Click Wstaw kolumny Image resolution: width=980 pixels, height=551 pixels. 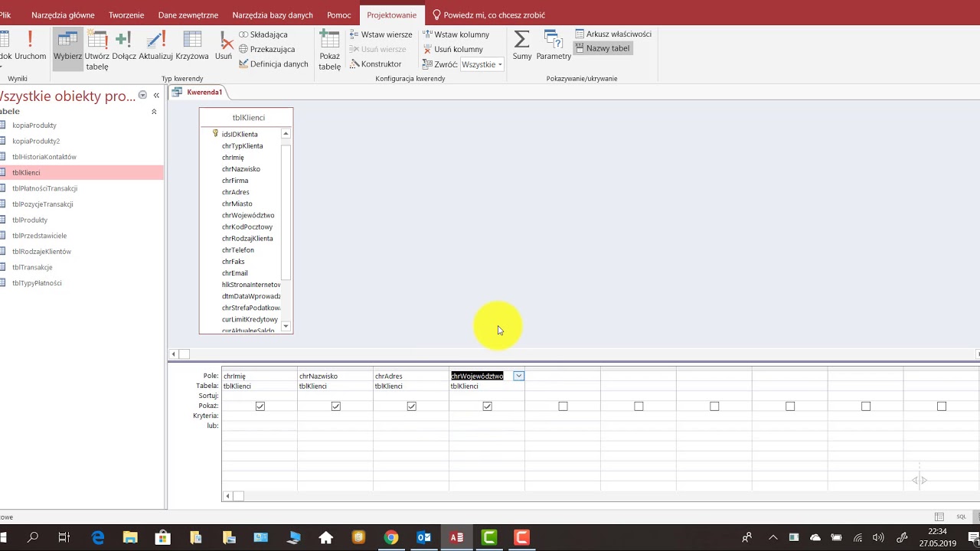[456, 34]
